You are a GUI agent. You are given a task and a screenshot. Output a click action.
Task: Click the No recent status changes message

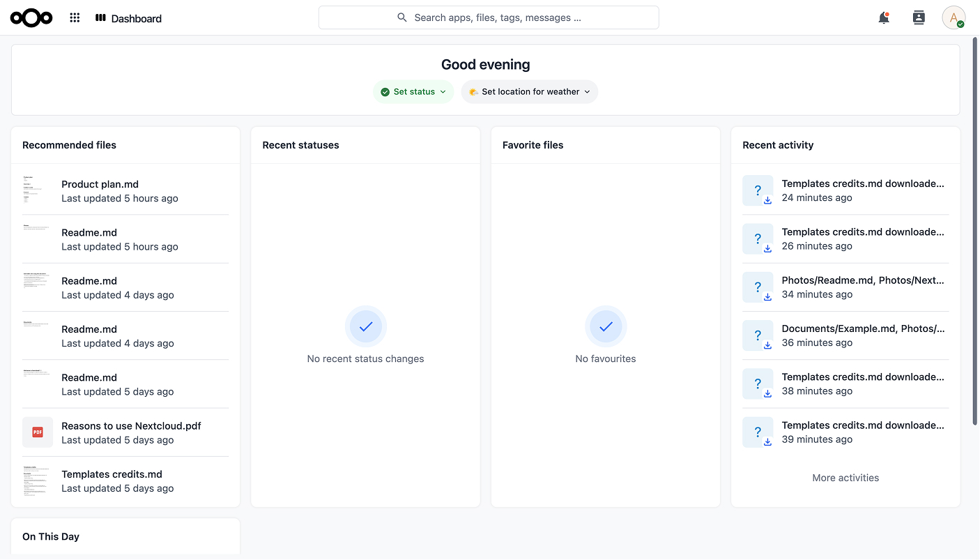365,358
